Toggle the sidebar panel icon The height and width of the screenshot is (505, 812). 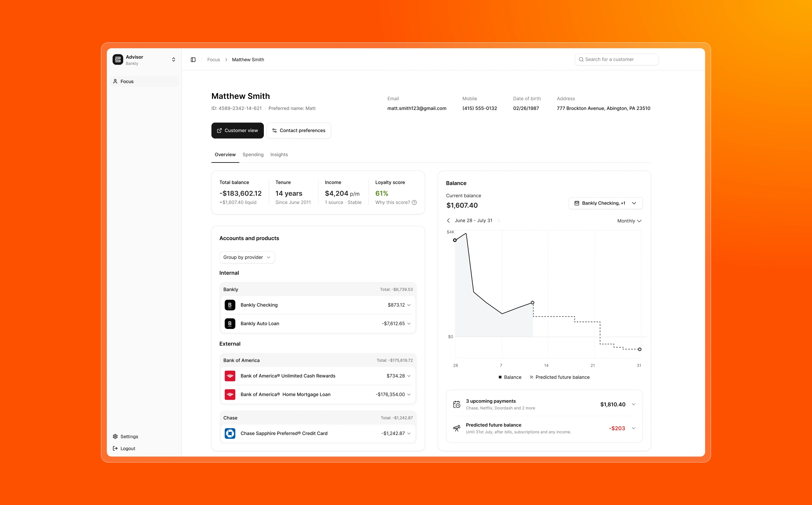(193, 59)
